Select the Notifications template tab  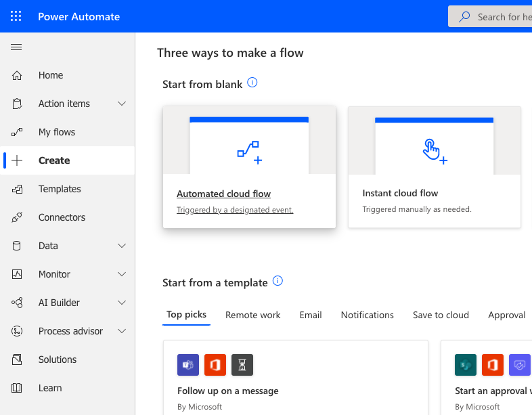click(367, 315)
